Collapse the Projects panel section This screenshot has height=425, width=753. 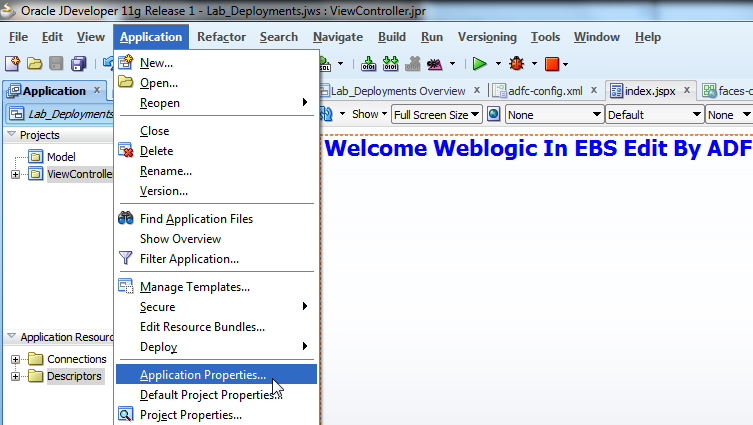coord(11,134)
